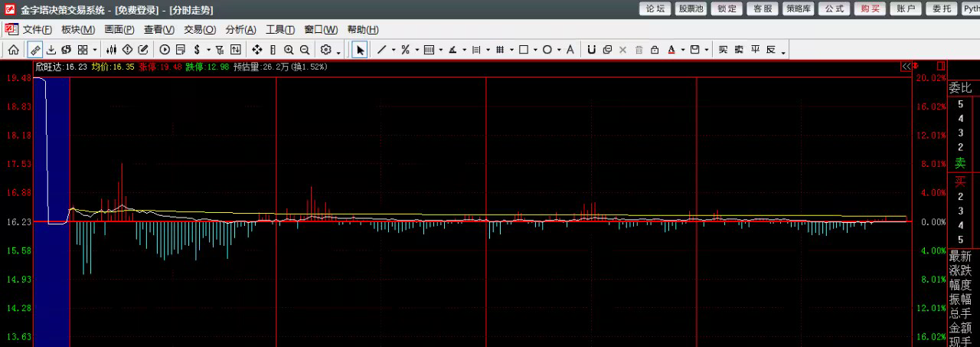980x347 pixels.
Task: Click the four-way move arrows icon
Action: 257,50
